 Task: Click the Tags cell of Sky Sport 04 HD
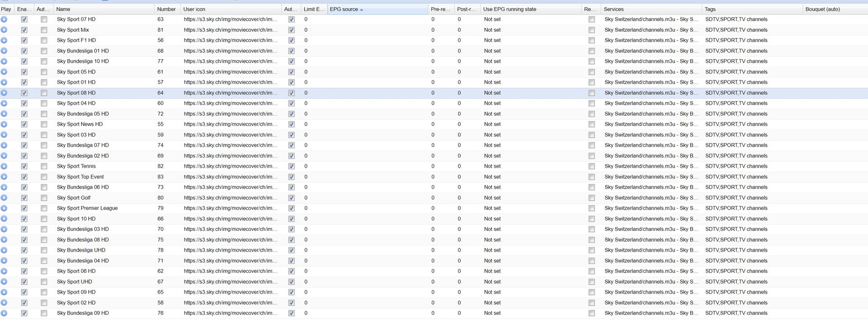pos(752,103)
